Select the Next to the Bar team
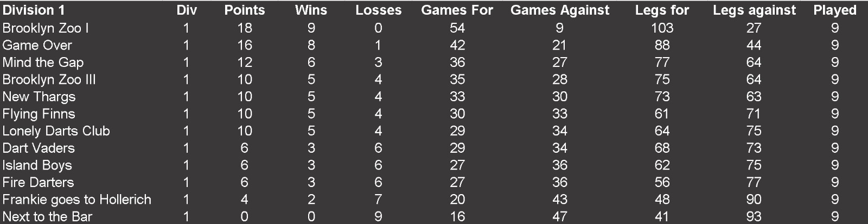 (47, 216)
